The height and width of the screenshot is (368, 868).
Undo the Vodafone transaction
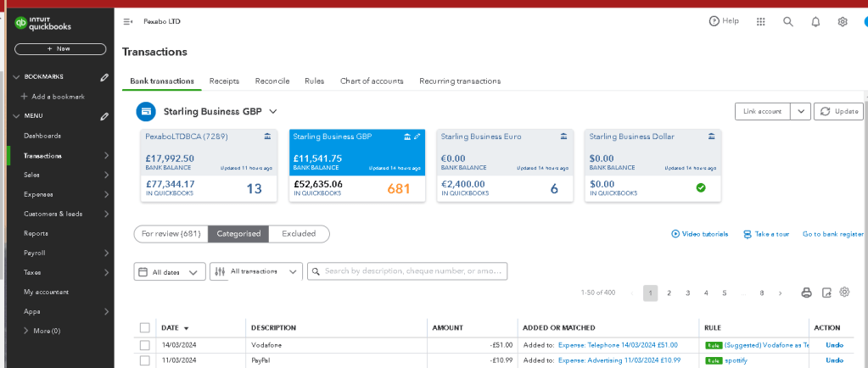click(x=834, y=345)
